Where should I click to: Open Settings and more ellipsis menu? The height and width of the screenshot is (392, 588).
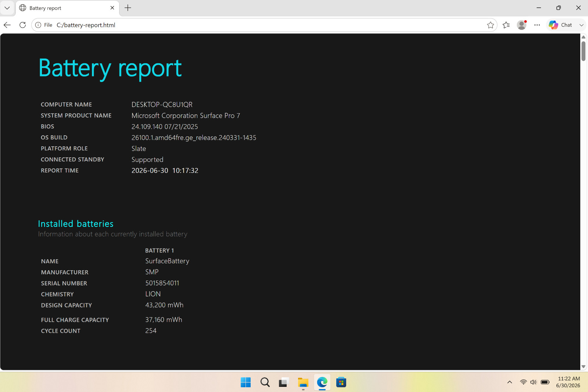click(537, 25)
